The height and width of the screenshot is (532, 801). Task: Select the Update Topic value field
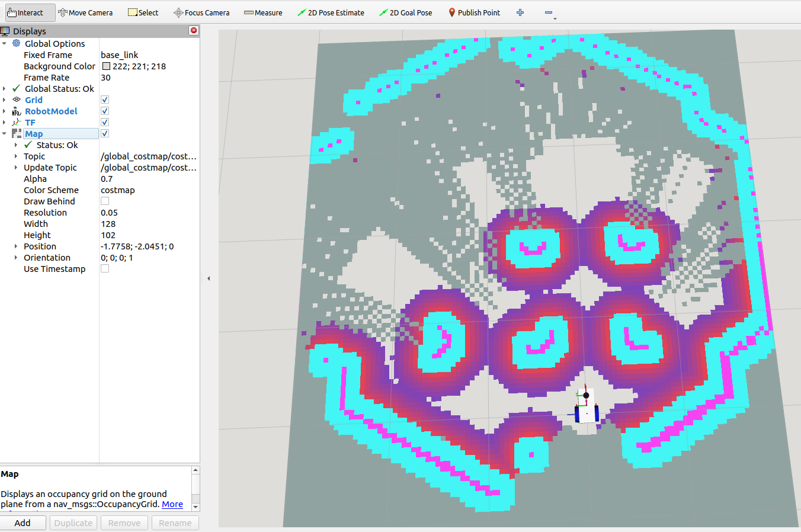149,167
